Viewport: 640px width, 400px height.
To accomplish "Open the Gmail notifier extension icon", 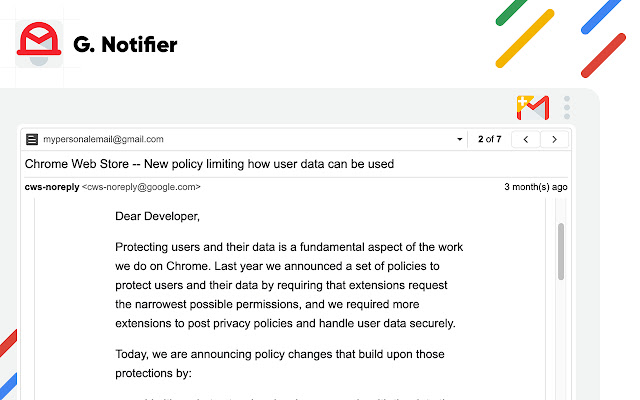I will pos(532,107).
